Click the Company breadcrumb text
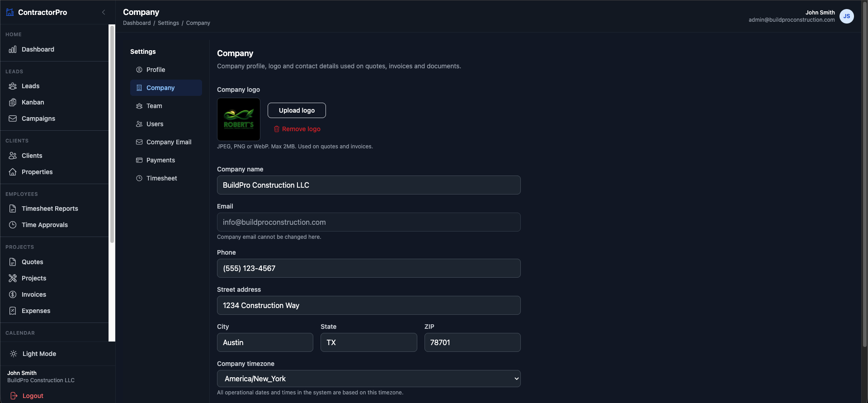Viewport: 868px width, 403px height. (198, 23)
